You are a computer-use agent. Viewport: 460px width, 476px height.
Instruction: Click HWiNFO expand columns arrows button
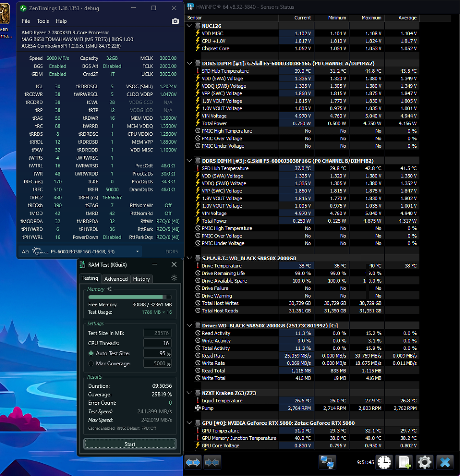click(193, 462)
